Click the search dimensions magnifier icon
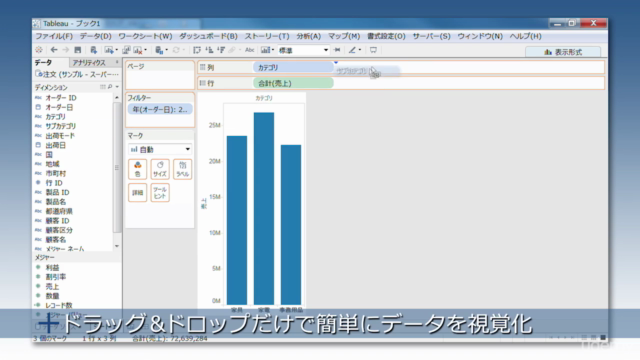Screen dimensions: 640x360 [110, 87]
